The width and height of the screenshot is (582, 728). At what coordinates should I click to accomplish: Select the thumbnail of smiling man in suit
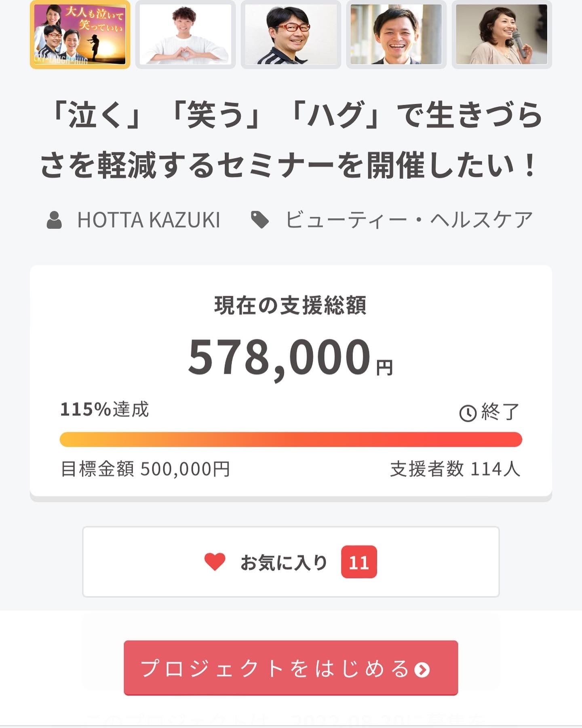point(396,34)
